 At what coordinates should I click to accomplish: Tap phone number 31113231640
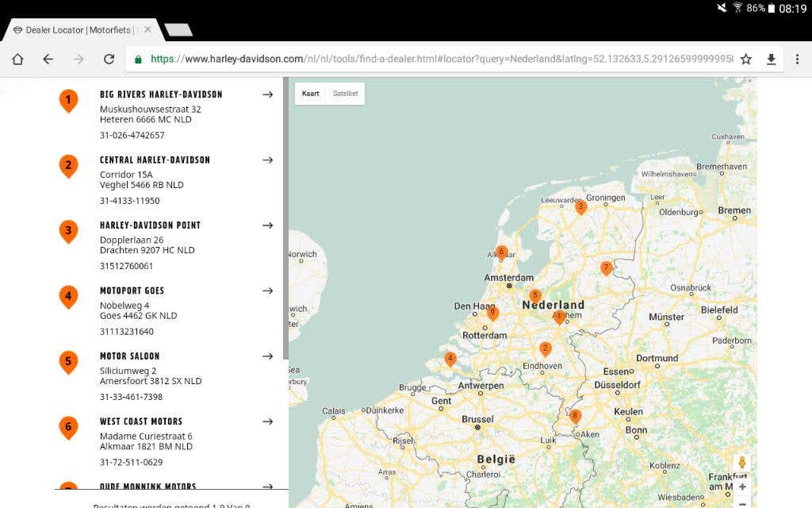pos(126,331)
